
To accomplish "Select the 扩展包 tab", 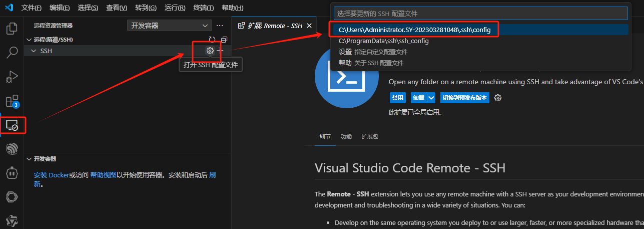I will 370,136.
